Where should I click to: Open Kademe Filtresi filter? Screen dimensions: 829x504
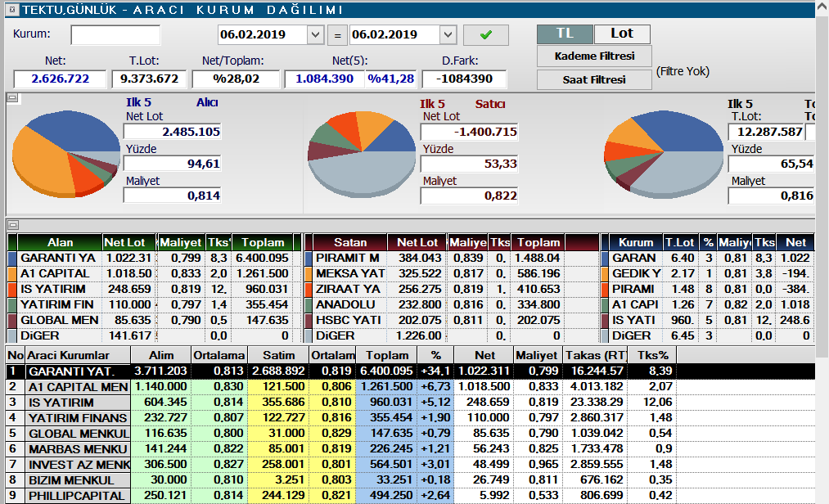pyautogui.click(x=594, y=56)
